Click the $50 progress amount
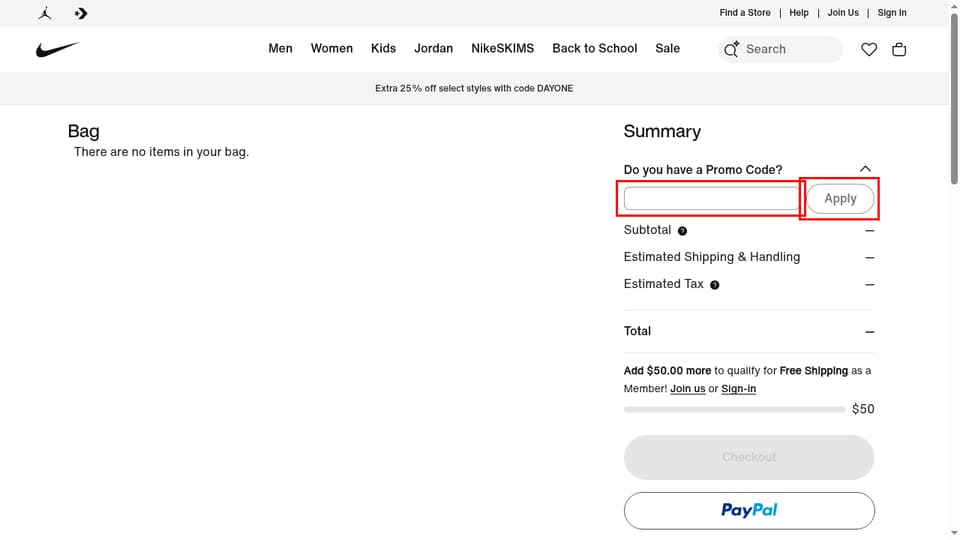Image resolution: width=960 pixels, height=540 pixels. (x=863, y=409)
